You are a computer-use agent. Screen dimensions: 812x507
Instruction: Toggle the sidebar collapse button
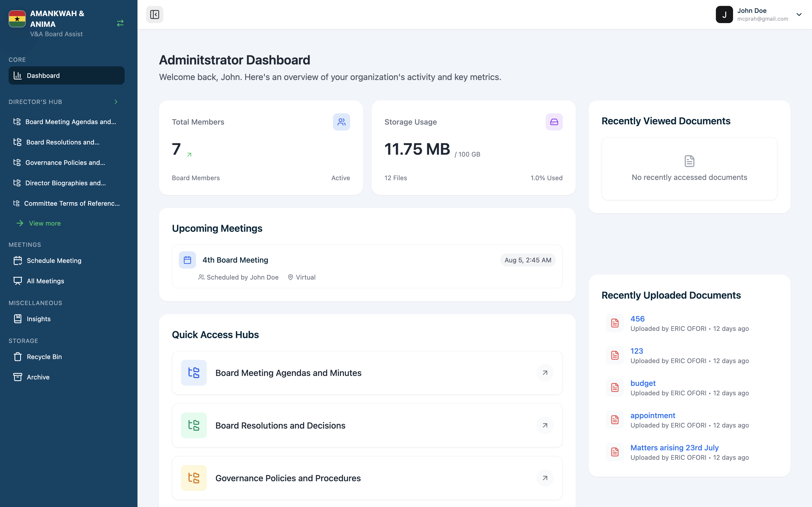tap(155, 15)
